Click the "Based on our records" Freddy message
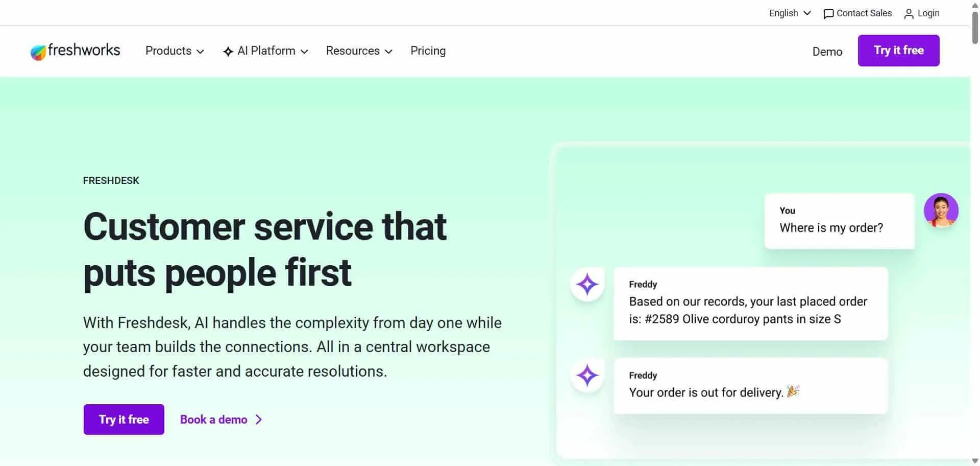This screenshot has height=466, width=980. (x=750, y=304)
